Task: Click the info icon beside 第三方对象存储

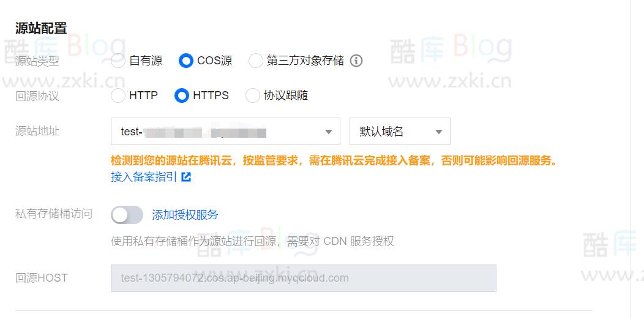Action: [x=356, y=61]
